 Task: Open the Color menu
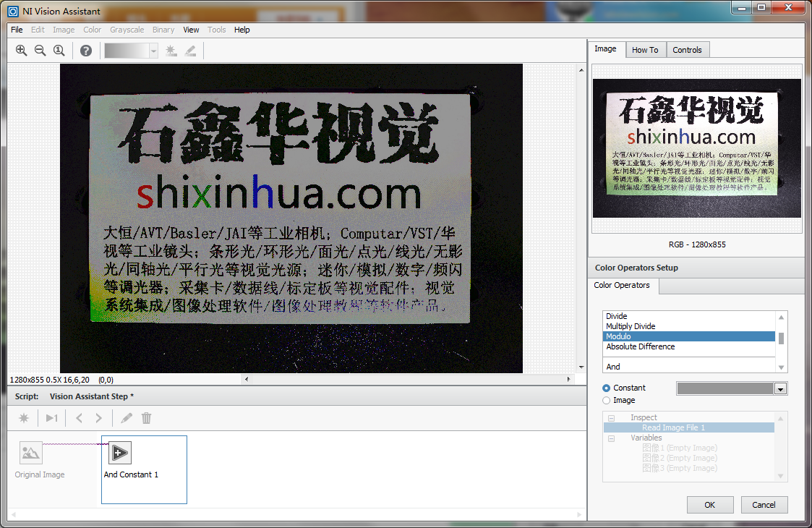point(92,30)
